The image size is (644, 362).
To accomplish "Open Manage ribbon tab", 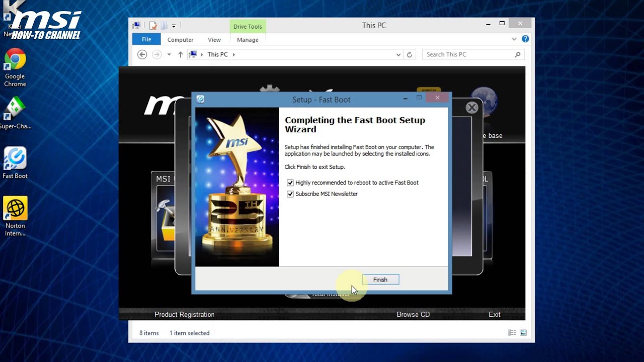I will click(248, 40).
